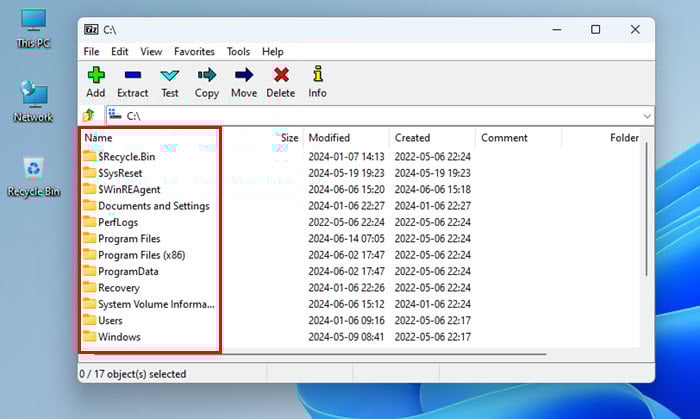Maximize the 7-Zip window
The width and height of the screenshot is (700, 419).
click(596, 29)
